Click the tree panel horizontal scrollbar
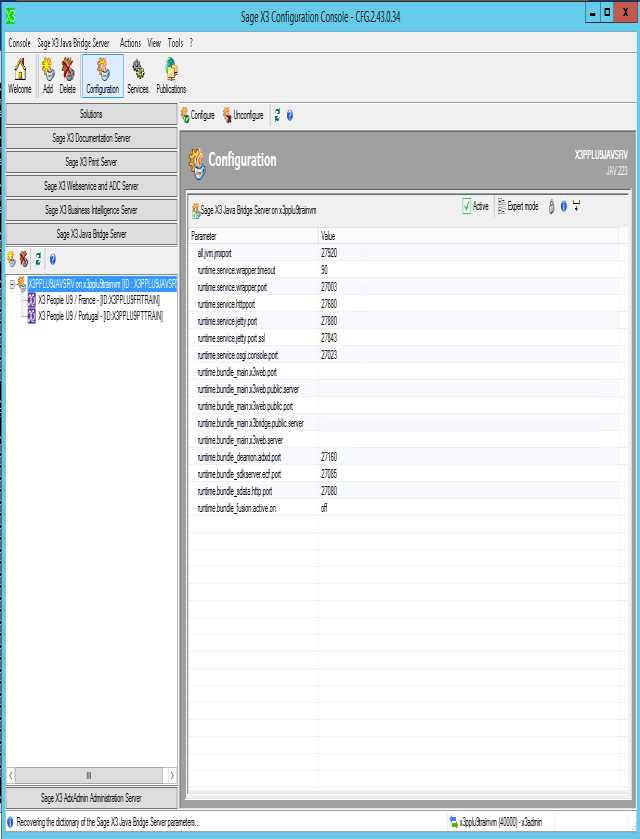Screen dimensions: 640x839 [89, 775]
